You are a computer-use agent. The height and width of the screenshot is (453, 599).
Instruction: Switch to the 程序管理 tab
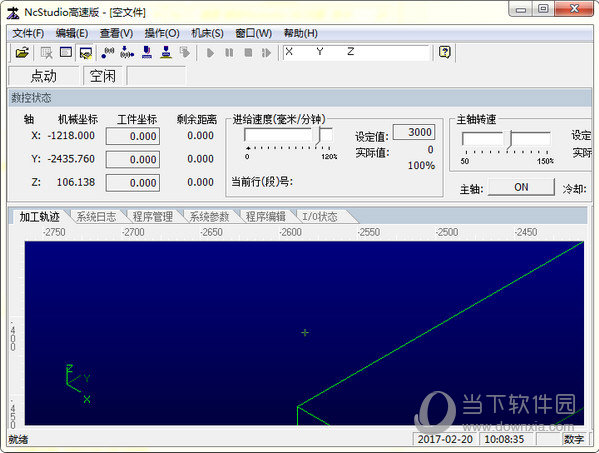click(152, 217)
